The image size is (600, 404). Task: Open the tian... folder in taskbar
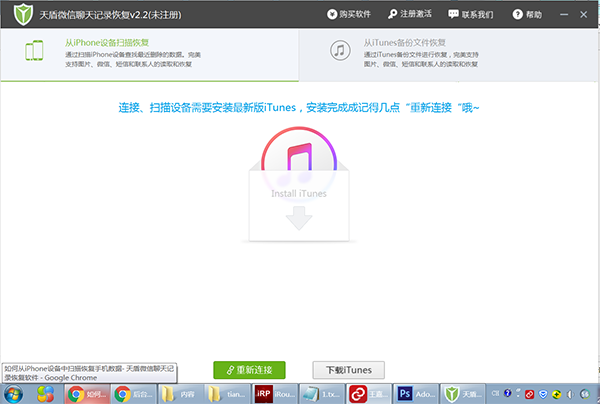pos(227,394)
